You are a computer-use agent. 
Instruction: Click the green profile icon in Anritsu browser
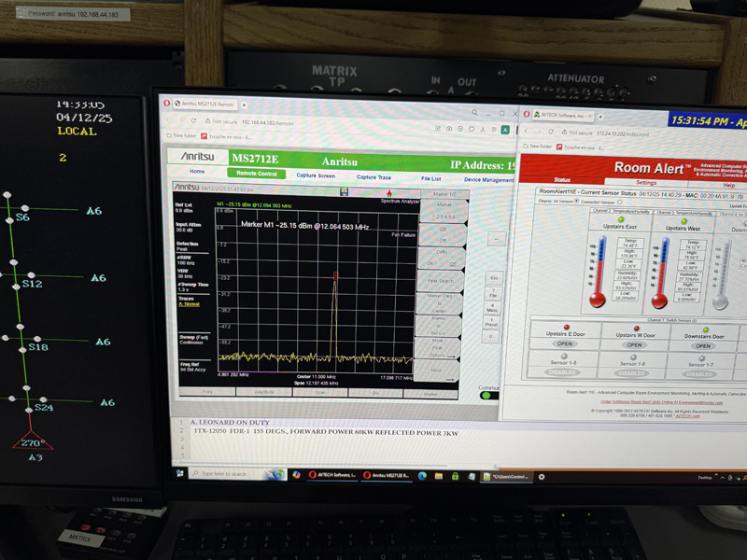coord(505,130)
